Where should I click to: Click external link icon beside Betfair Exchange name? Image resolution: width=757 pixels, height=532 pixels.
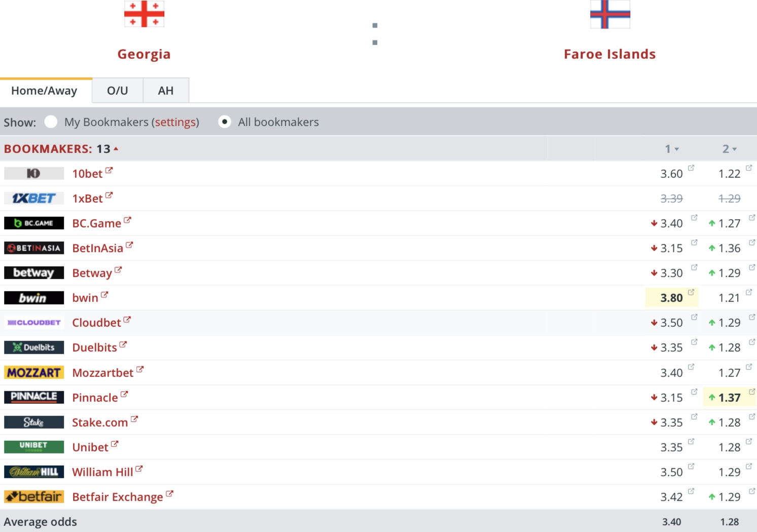pyautogui.click(x=169, y=493)
